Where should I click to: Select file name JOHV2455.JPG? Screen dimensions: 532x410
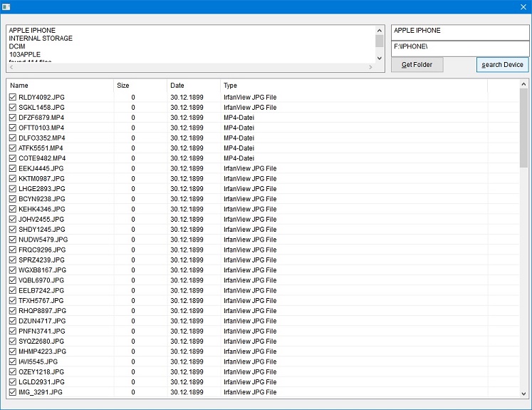[x=41, y=220]
